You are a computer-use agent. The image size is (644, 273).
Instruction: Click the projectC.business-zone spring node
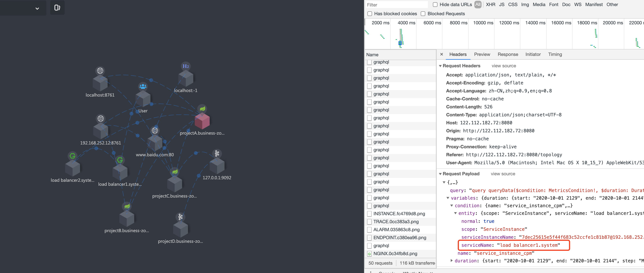tap(175, 184)
